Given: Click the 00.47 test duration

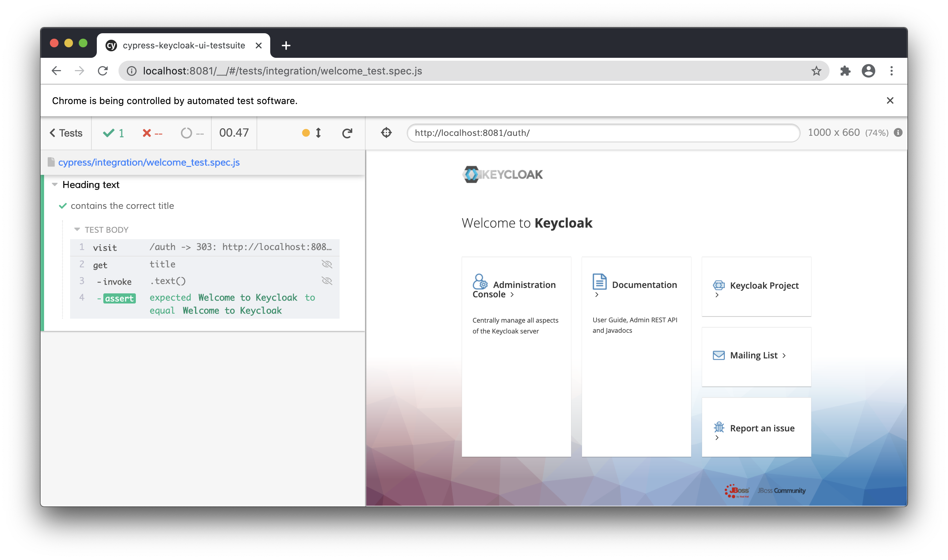Looking at the screenshot, I should tap(234, 133).
